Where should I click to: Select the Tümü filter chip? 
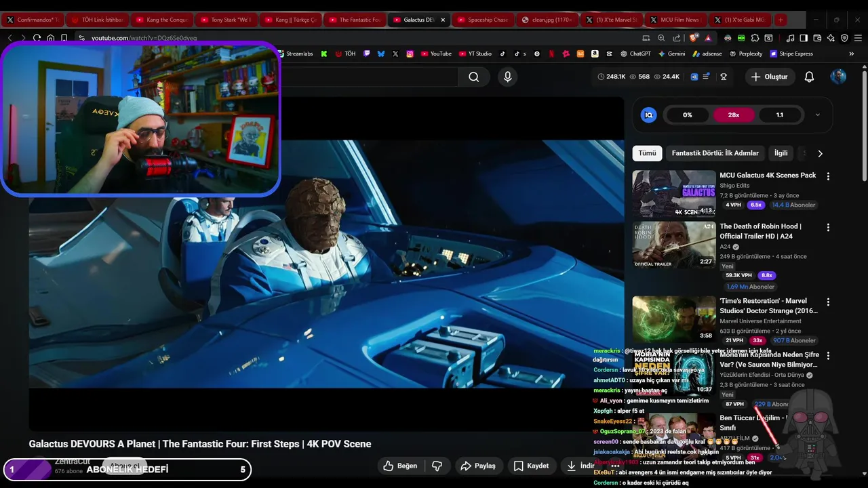[x=647, y=153]
